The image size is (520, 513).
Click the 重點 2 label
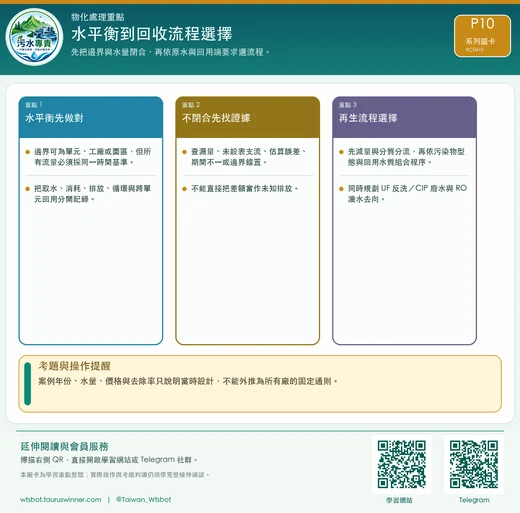(191, 105)
